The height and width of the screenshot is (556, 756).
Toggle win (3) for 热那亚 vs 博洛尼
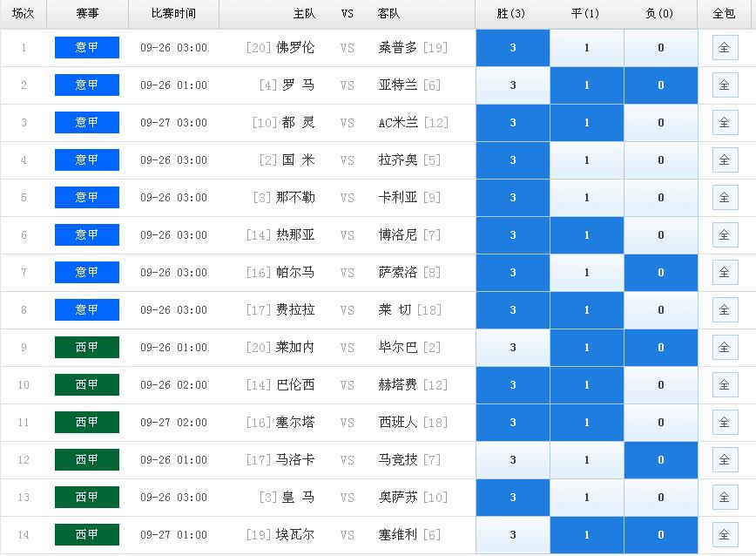coord(512,235)
